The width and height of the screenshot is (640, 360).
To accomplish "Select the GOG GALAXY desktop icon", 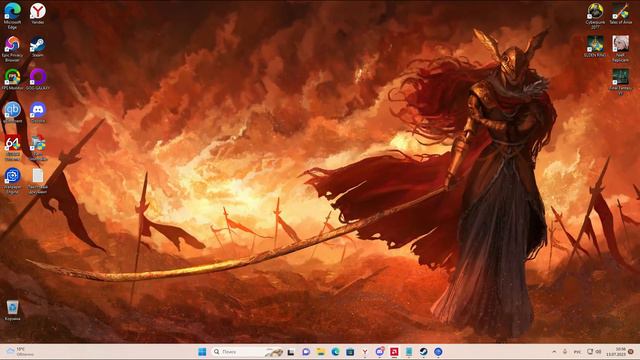I will pyautogui.click(x=38, y=80).
